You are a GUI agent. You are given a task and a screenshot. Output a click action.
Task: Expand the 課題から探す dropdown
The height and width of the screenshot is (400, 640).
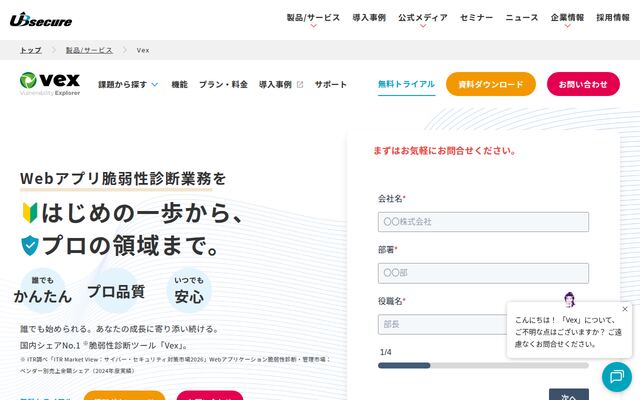(128, 84)
